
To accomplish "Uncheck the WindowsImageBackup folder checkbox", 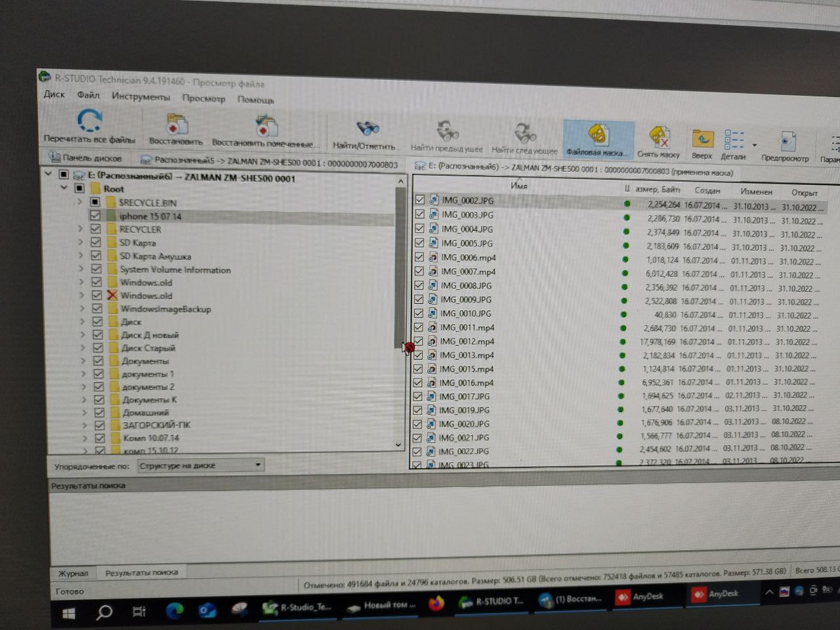I will coord(97,308).
